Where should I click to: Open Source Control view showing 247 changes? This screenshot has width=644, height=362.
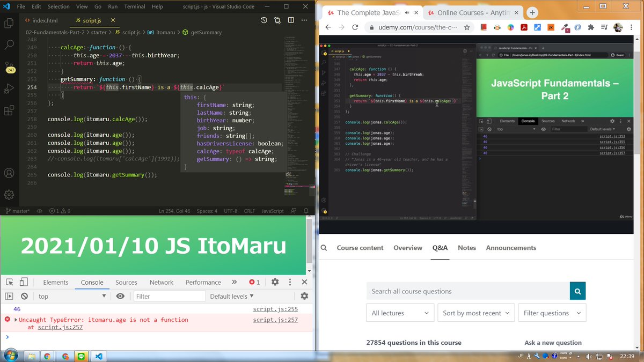tap(9, 67)
